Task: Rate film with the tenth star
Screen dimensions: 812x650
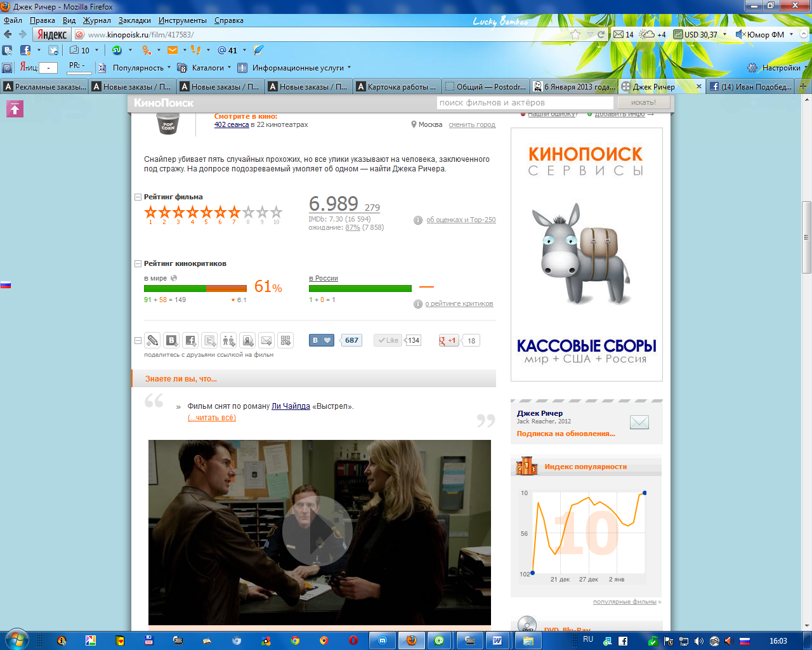Action: click(x=276, y=212)
